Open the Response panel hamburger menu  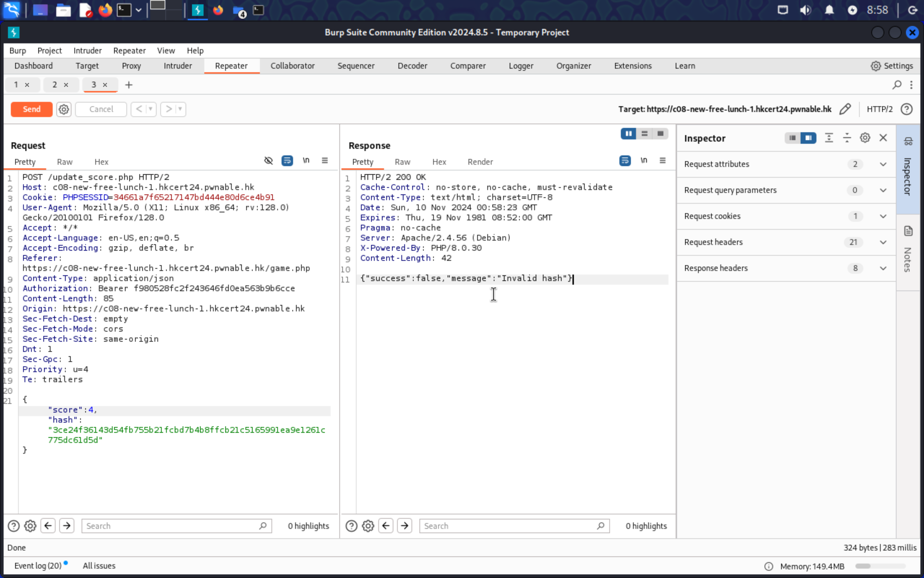[663, 161]
